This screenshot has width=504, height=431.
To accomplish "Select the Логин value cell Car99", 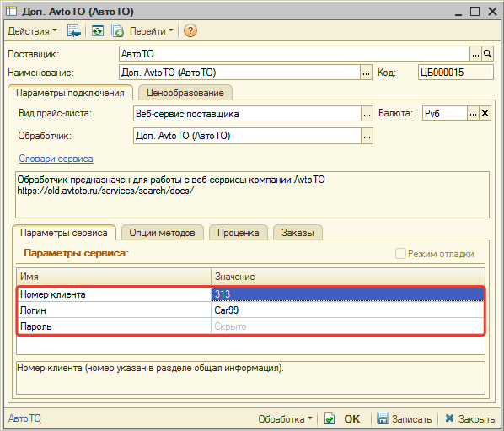I will [347, 310].
